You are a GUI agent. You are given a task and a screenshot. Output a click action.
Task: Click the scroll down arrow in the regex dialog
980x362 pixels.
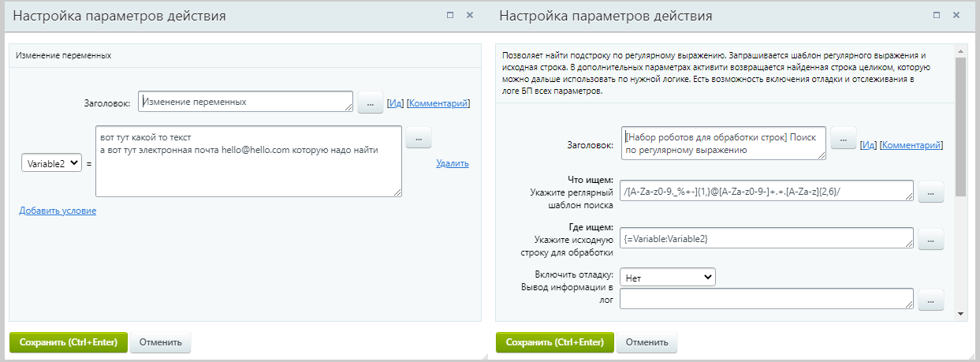960,313
